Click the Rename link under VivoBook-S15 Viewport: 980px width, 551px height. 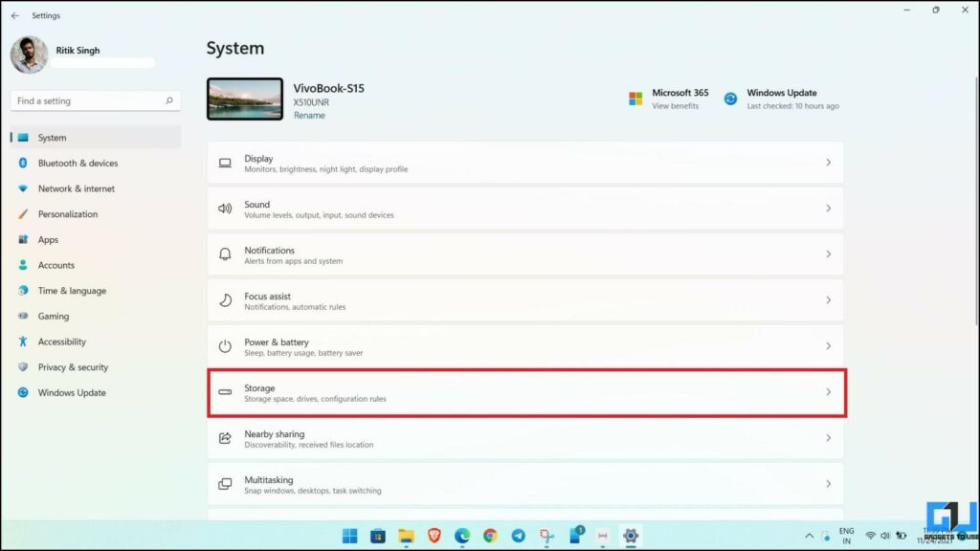(309, 115)
